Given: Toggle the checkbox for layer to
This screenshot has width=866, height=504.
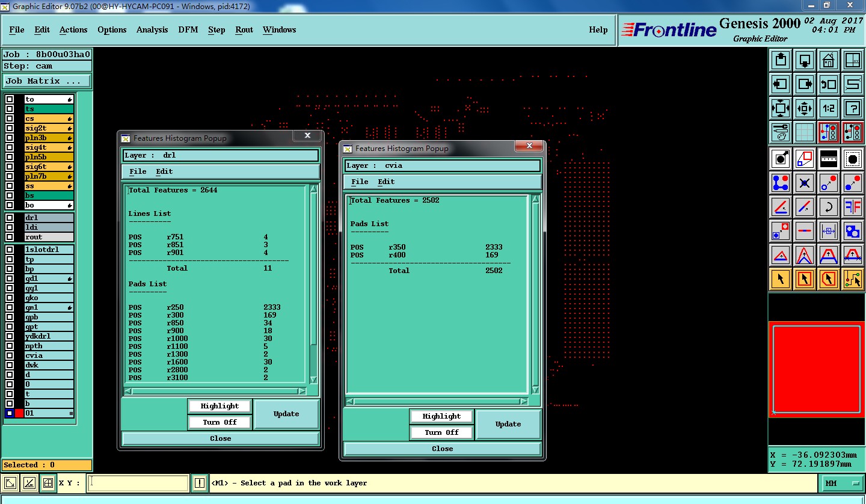Looking at the screenshot, I should click(x=10, y=99).
